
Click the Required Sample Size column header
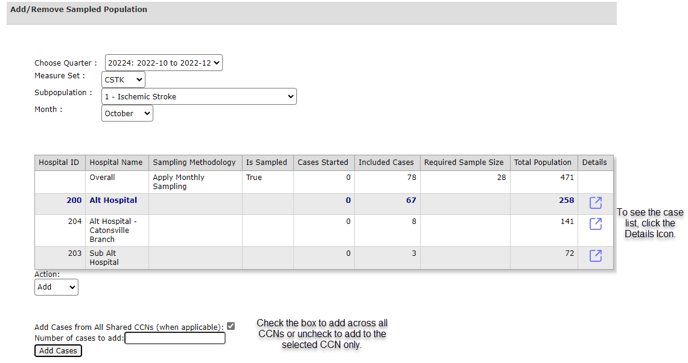point(464,162)
